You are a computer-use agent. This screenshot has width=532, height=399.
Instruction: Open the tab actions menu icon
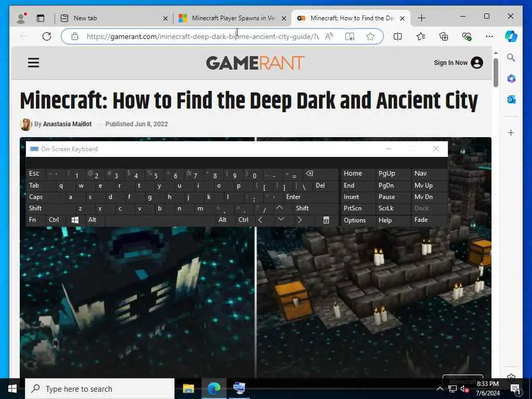point(41,18)
